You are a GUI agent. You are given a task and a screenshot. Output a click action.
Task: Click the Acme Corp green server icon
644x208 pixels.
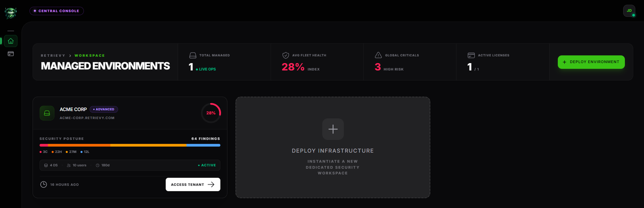click(x=47, y=113)
